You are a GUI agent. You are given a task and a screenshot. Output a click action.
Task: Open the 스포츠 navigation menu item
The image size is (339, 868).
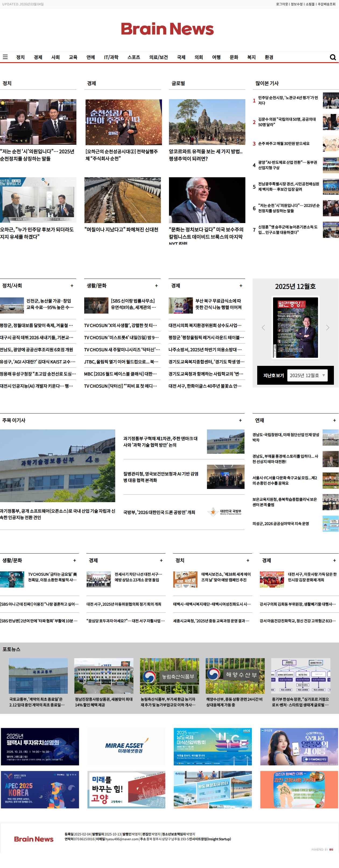[x=134, y=57]
